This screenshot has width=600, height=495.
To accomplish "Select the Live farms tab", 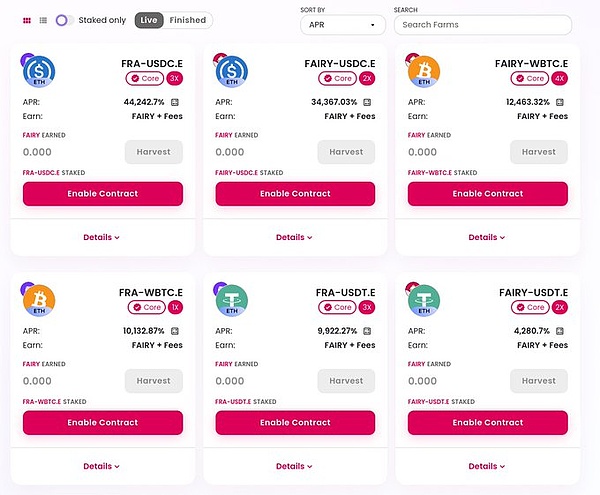I will [149, 20].
